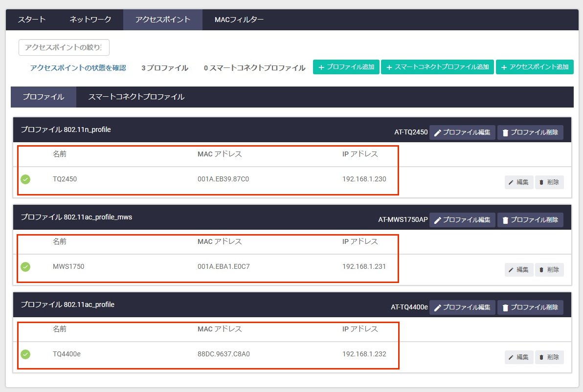Click the pencil icon in TQ4400e row
583x392 pixels.
click(x=511, y=357)
